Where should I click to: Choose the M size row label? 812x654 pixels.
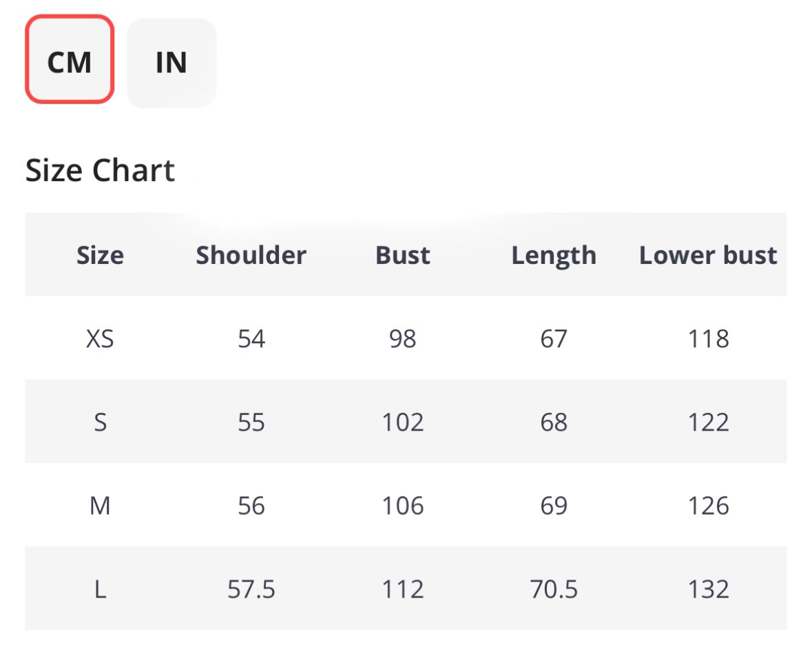(101, 507)
